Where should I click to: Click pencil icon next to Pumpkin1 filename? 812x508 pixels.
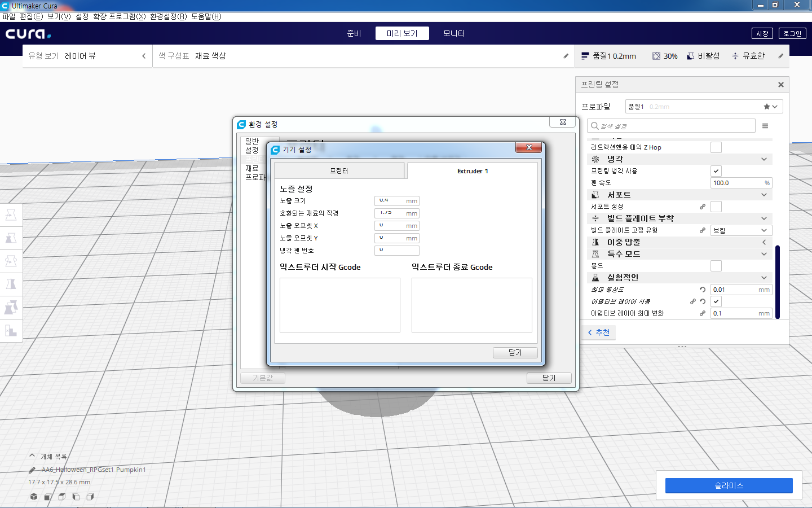click(32, 470)
